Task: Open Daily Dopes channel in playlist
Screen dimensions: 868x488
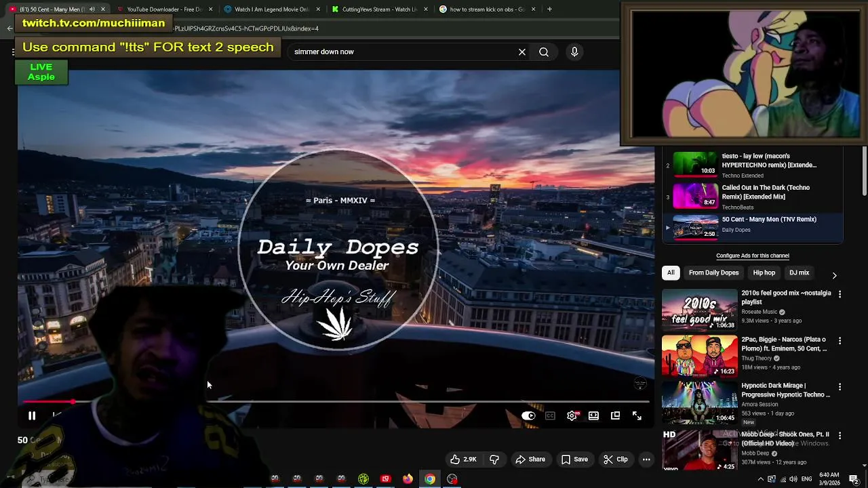Action: tap(736, 230)
